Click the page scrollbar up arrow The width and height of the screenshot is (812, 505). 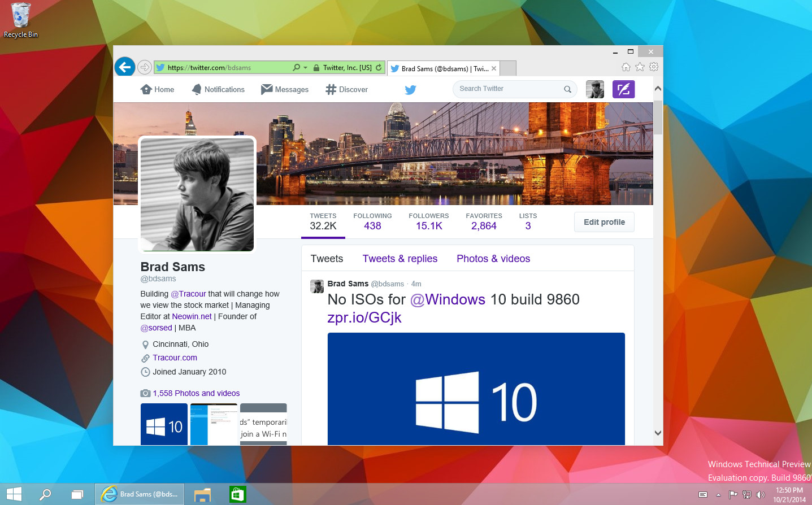point(658,89)
